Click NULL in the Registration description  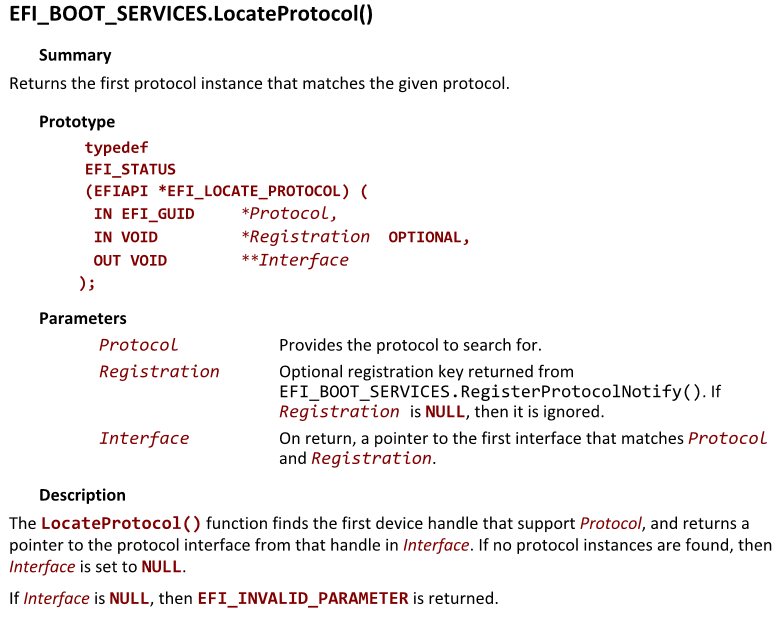click(x=445, y=412)
